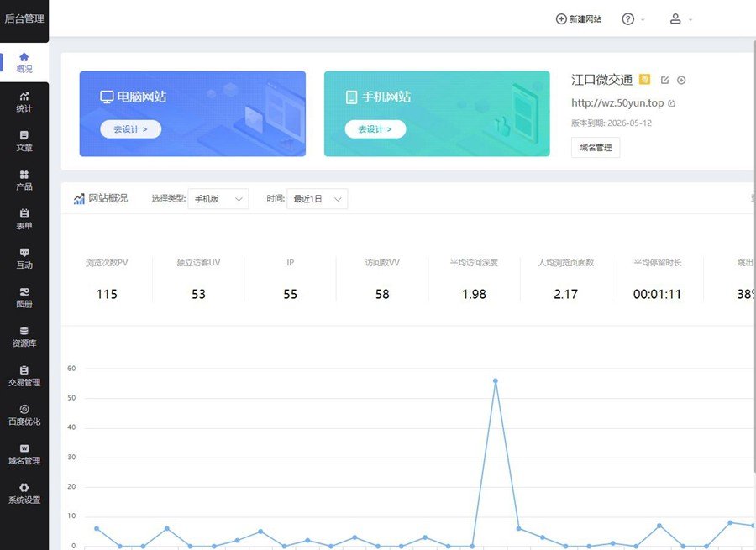Click the 电脑网站 blue card
The image size is (756, 550).
coord(192,113)
